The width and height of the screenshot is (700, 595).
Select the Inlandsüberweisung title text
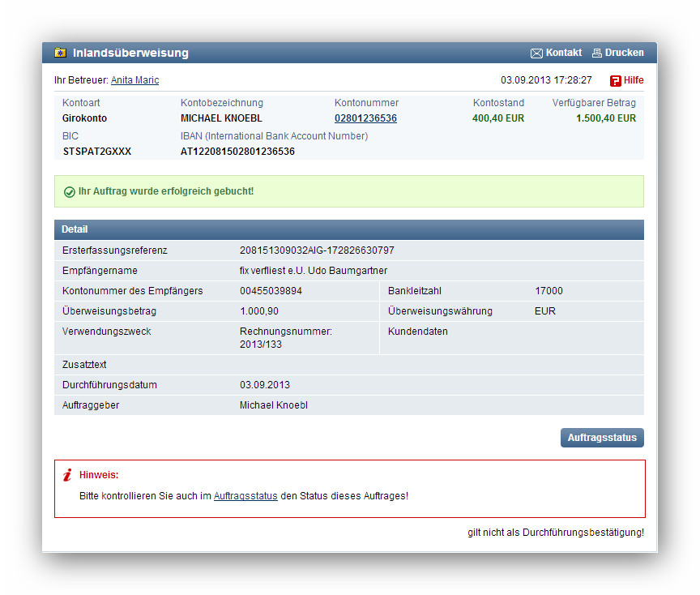[130, 53]
